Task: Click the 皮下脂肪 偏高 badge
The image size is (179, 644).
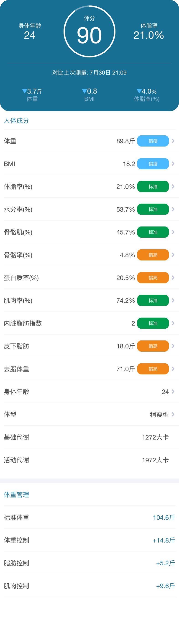Action: coord(153,346)
